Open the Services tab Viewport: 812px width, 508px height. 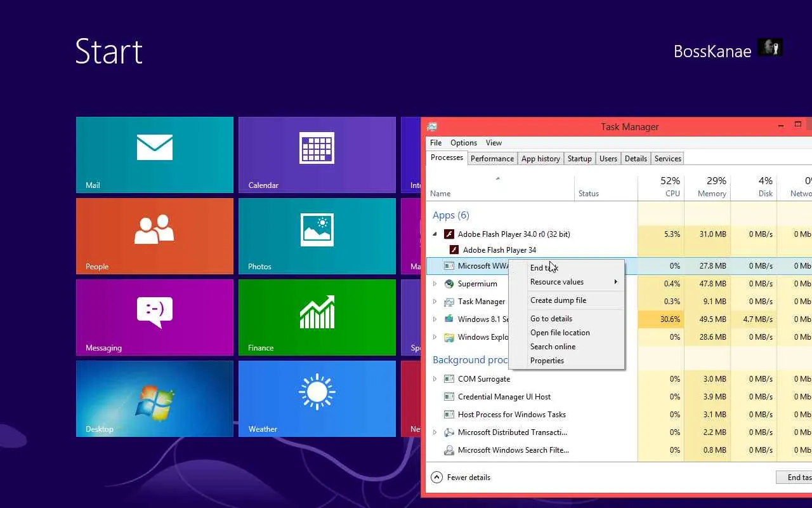pos(668,159)
